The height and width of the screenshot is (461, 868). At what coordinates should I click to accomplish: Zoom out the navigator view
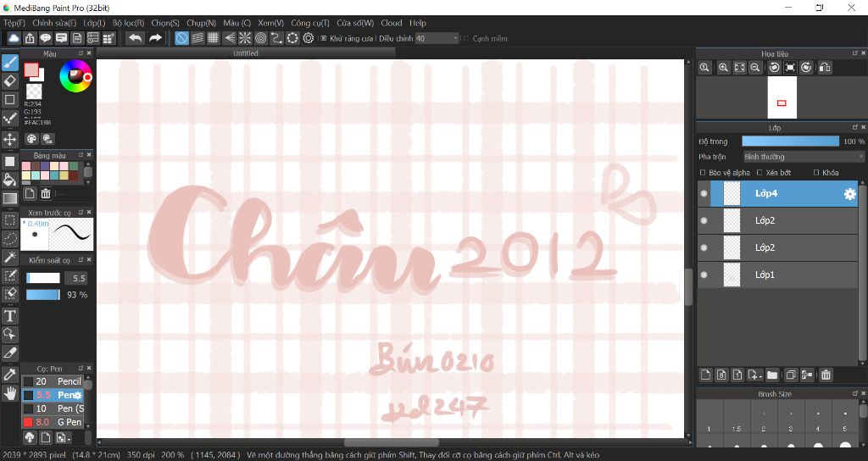pos(754,68)
